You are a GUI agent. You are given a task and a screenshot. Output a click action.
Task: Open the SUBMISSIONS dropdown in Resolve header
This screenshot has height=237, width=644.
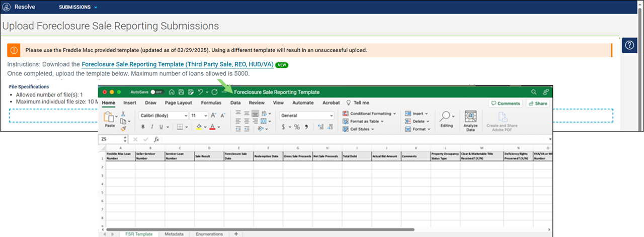coord(78,8)
